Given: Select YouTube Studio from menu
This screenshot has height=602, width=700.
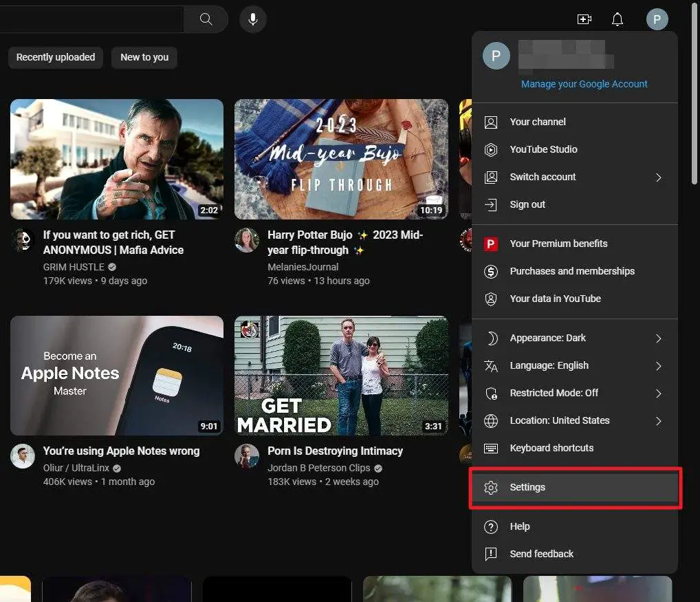Looking at the screenshot, I should tap(575, 149).
